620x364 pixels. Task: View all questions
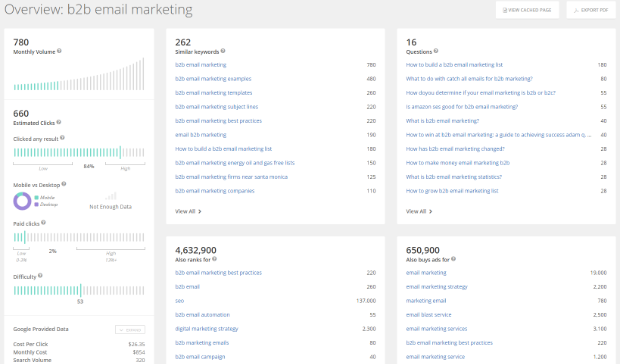pos(419,211)
